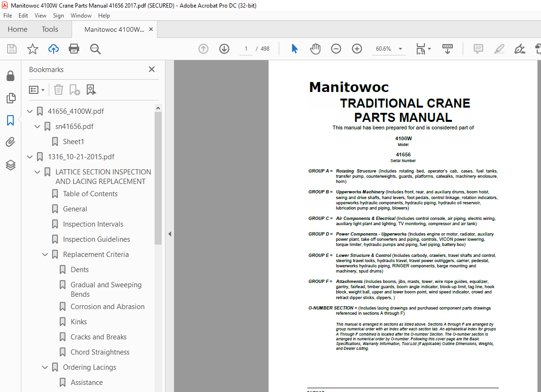
Task: Open the Page Thumbnails panel icon
Action: coord(11,98)
